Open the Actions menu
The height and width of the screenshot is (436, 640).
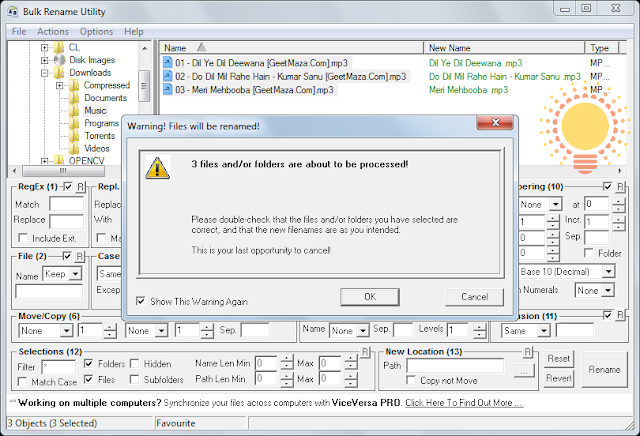[53, 32]
